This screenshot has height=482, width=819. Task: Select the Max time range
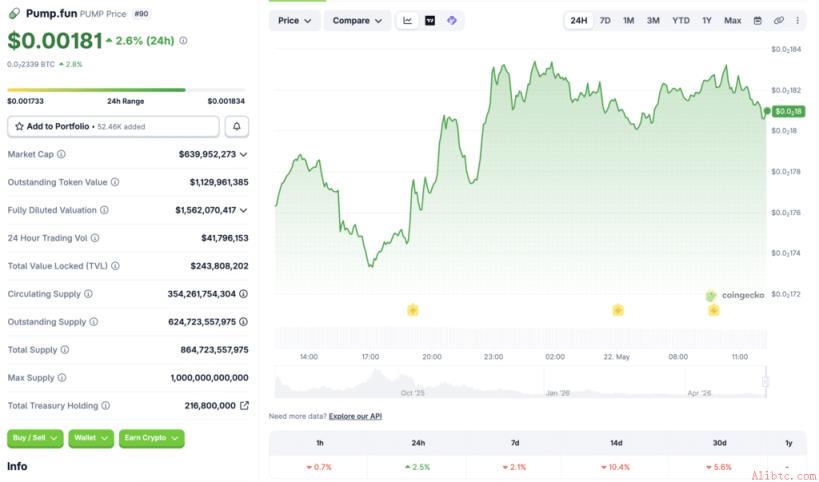(x=732, y=21)
